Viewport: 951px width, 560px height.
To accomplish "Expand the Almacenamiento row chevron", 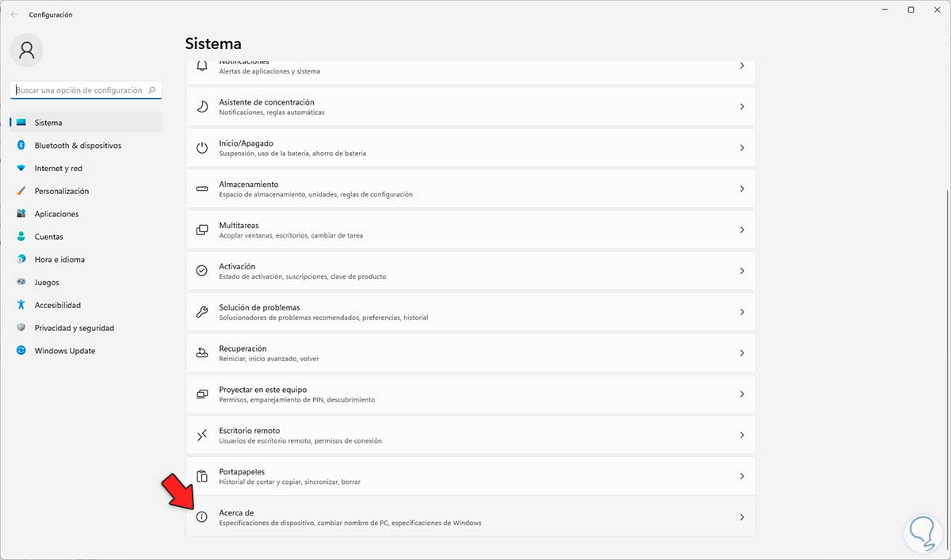I will [742, 189].
